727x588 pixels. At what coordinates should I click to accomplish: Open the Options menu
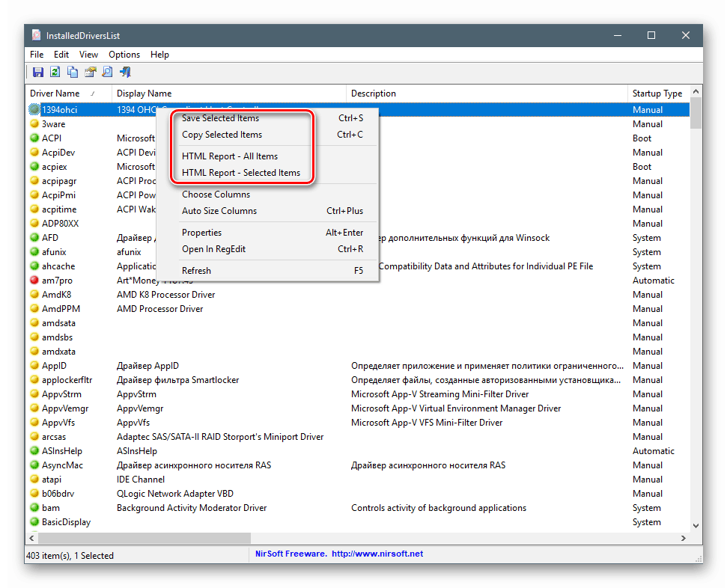(x=124, y=55)
